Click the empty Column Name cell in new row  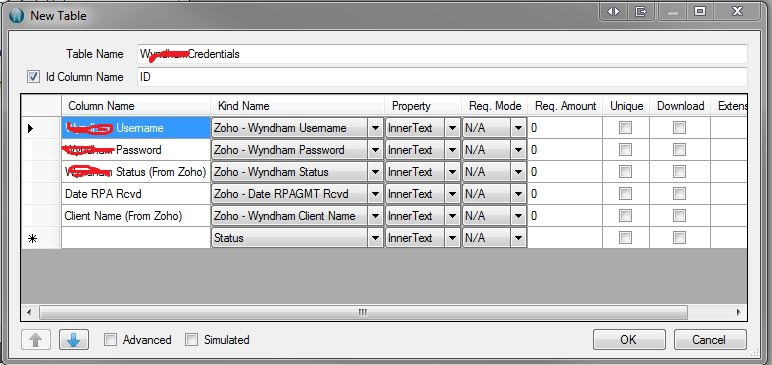(x=136, y=238)
